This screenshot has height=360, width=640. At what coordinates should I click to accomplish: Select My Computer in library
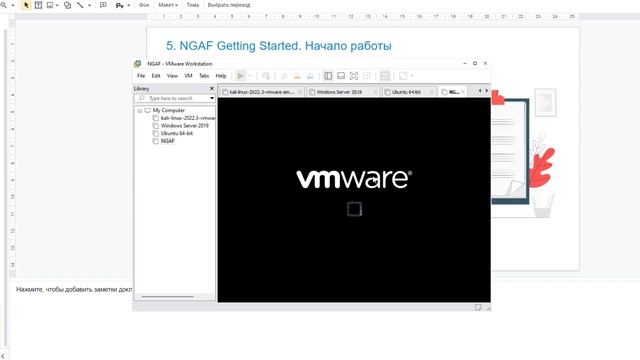tap(169, 111)
